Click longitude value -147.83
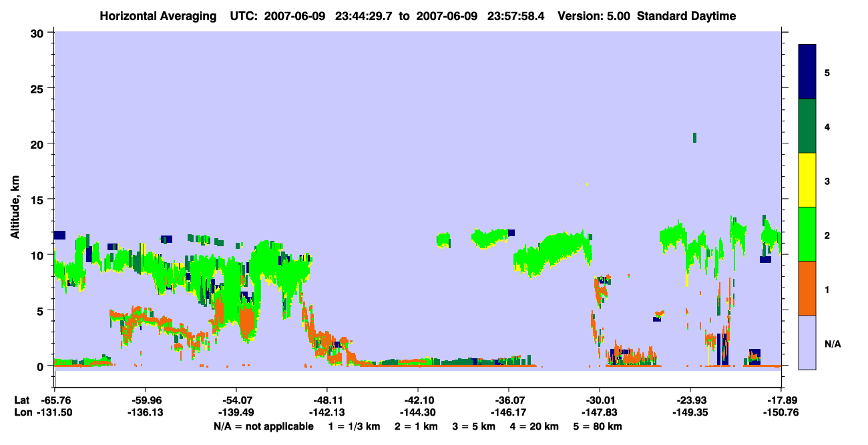 click(599, 412)
